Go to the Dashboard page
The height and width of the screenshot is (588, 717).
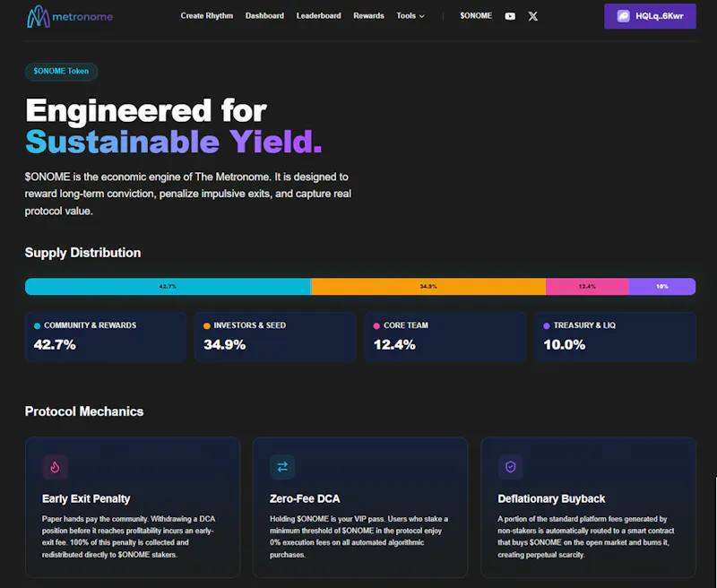[264, 16]
